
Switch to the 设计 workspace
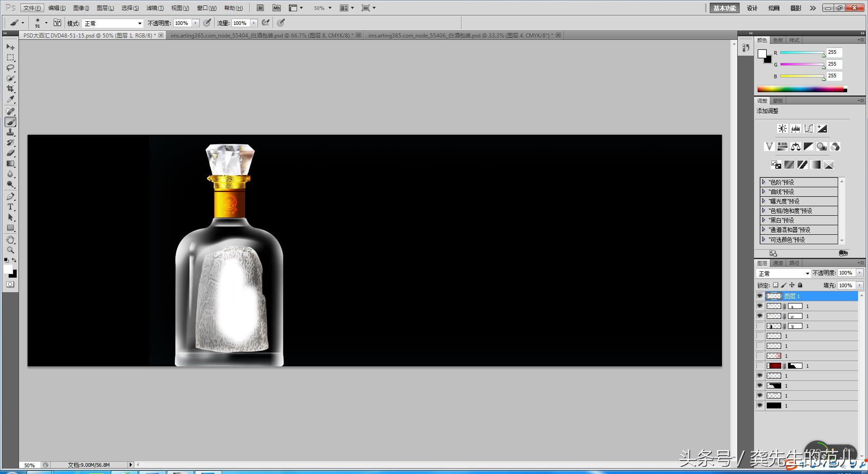click(x=752, y=8)
